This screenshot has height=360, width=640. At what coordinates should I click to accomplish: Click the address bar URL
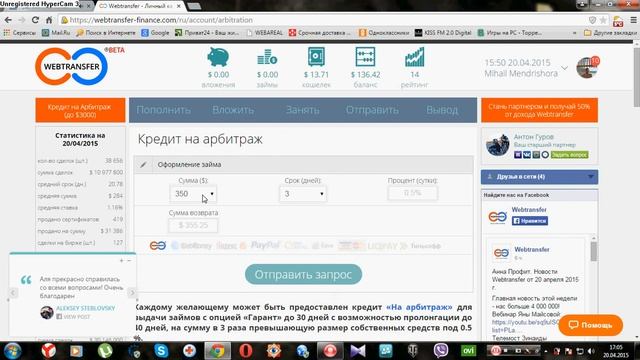pos(161,20)
